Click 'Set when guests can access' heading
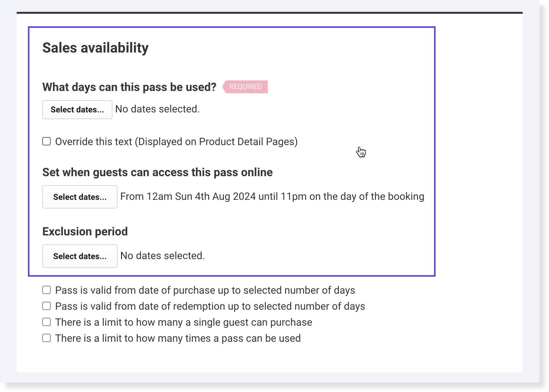Viewport: 549px width, 392px height. pos(157,172)
